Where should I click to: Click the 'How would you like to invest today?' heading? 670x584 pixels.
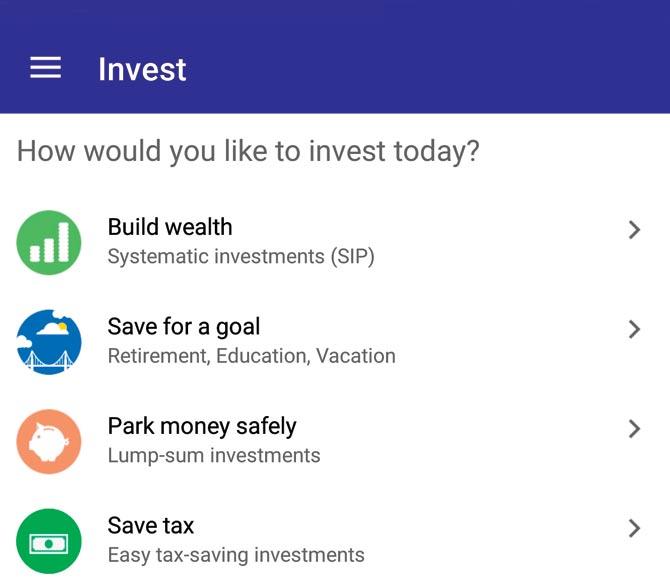(248, 151)
